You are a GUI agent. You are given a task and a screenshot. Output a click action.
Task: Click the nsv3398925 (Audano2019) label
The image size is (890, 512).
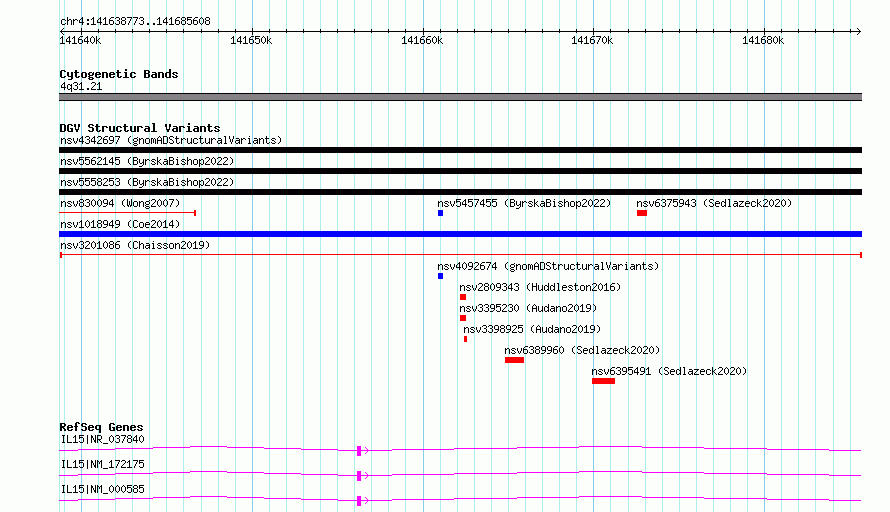[532, 329]
